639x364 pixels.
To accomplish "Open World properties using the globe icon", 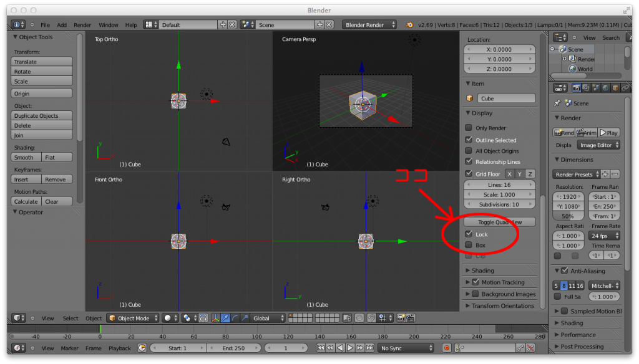I will click(605, 87).
